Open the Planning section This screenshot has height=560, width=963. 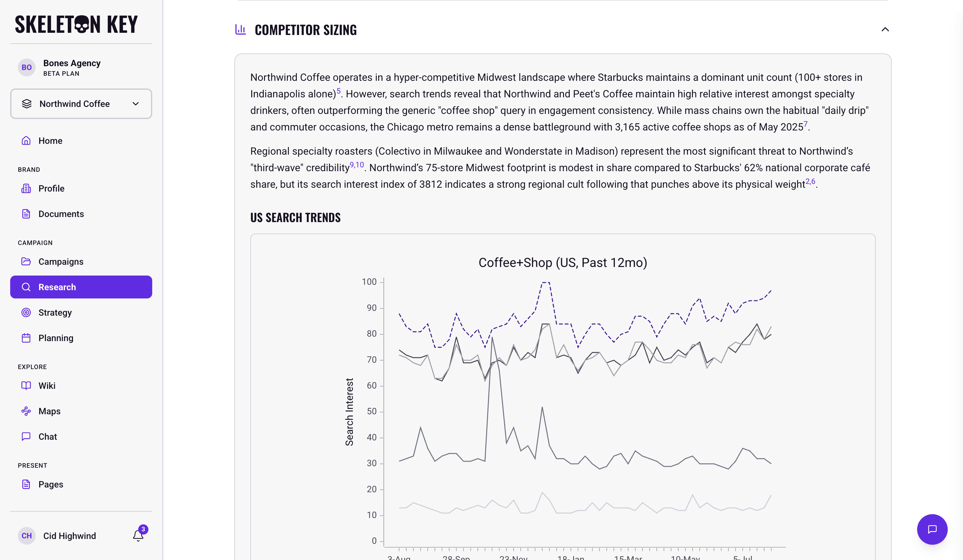[81, 338]
